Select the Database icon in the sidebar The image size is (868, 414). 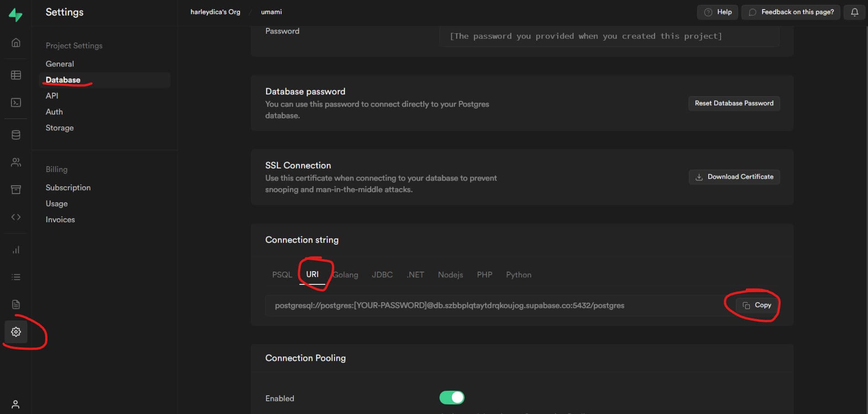pyautogui.click(x=16, y=134)
